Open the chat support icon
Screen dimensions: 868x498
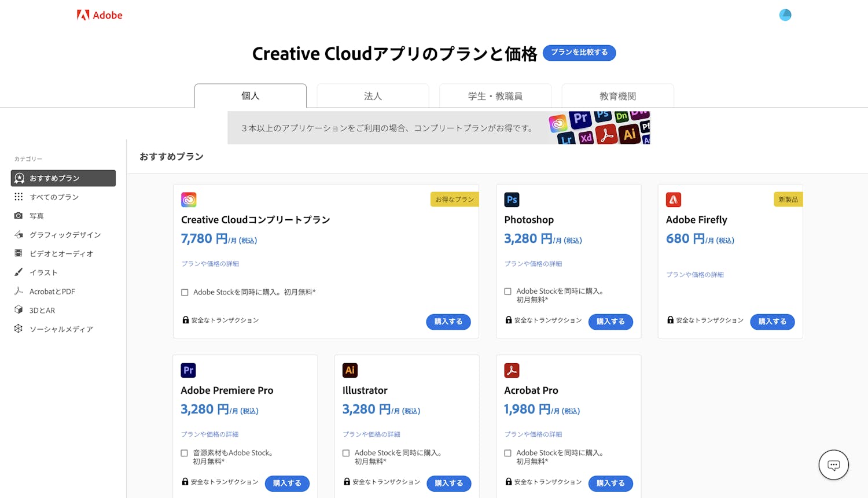point(833,465)
